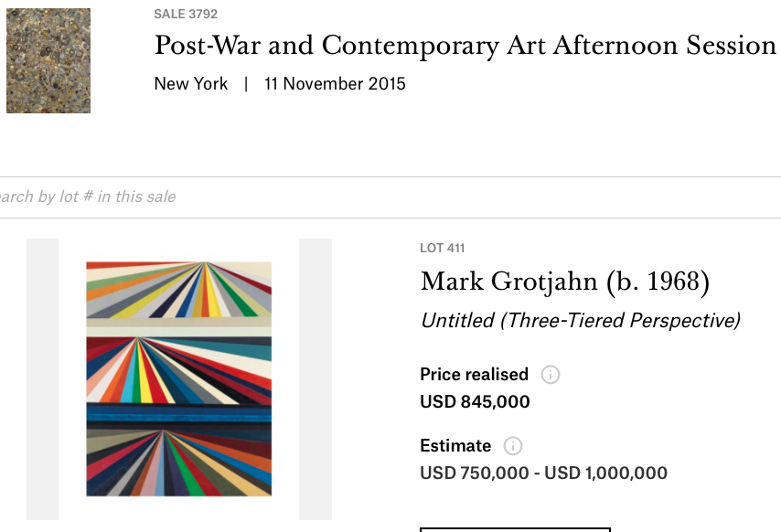The width and height of the screenshot is (781, 532).
Task: Open the Price realised info icon
Action: 551,374
